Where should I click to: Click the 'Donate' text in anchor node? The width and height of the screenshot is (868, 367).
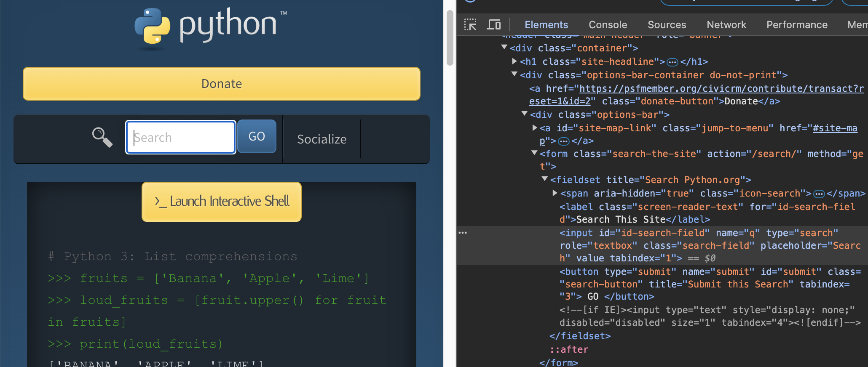pos(741,101)
